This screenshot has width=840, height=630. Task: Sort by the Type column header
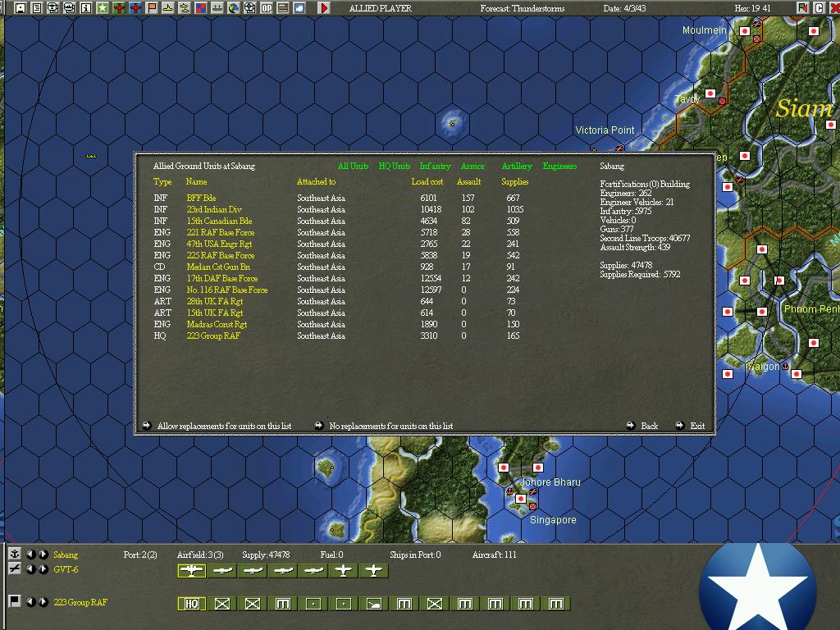[162, 181]
